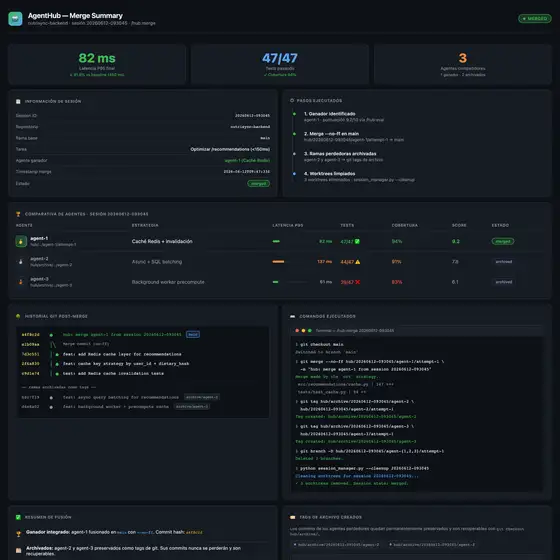Click trophy icon beside Ganador integrado line
The image size is (560, 560).
tap(19, 534)
